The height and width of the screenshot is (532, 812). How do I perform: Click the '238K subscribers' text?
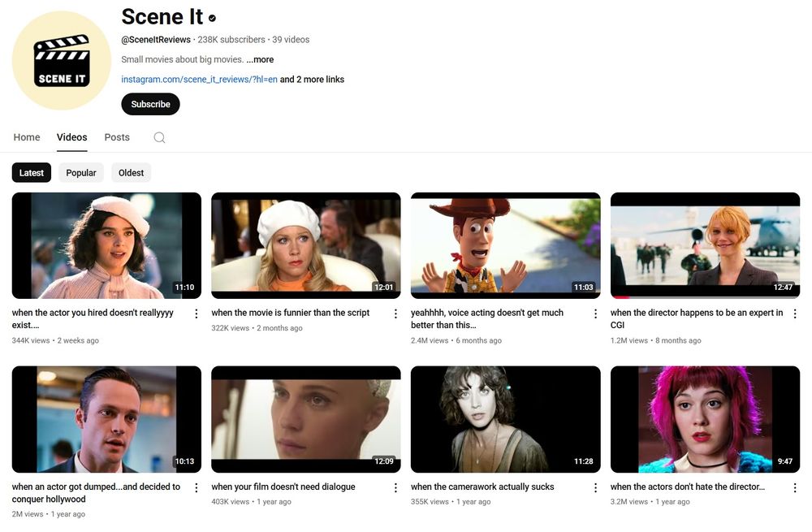tap(231, 40)
